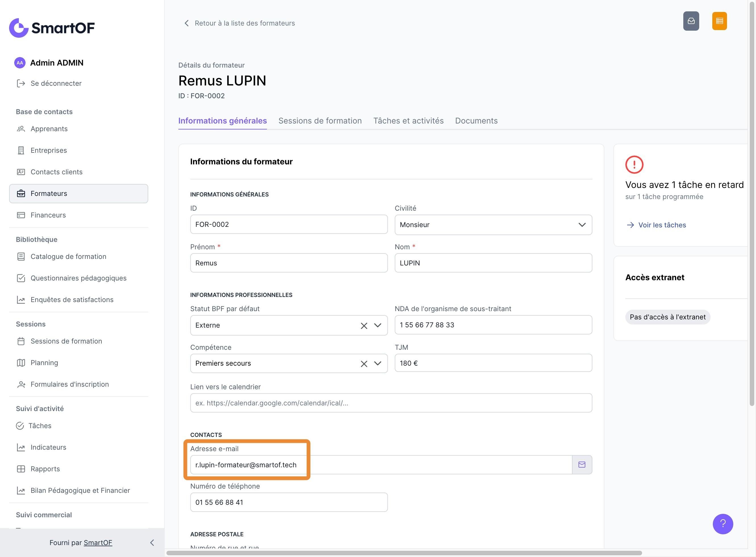
Task: Clear the Externe BPF status value
Action: tap(364, 326)
